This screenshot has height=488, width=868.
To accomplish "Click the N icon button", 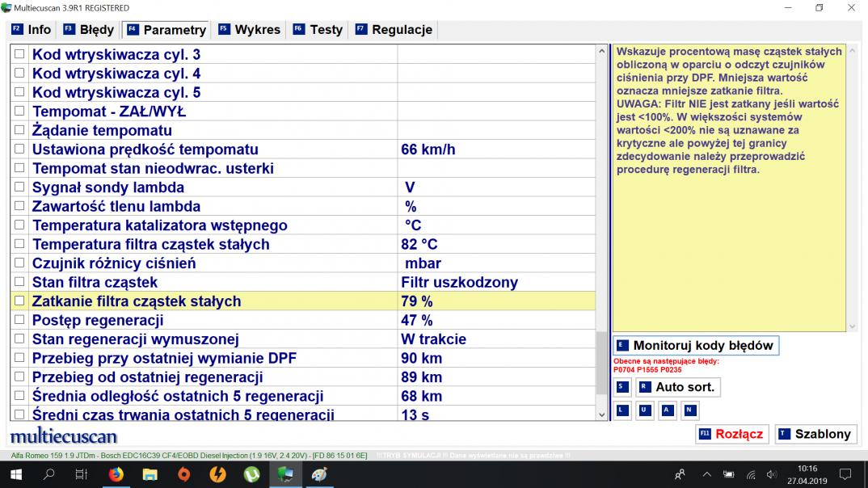I will pyautogui.click(x=689, y=410).
